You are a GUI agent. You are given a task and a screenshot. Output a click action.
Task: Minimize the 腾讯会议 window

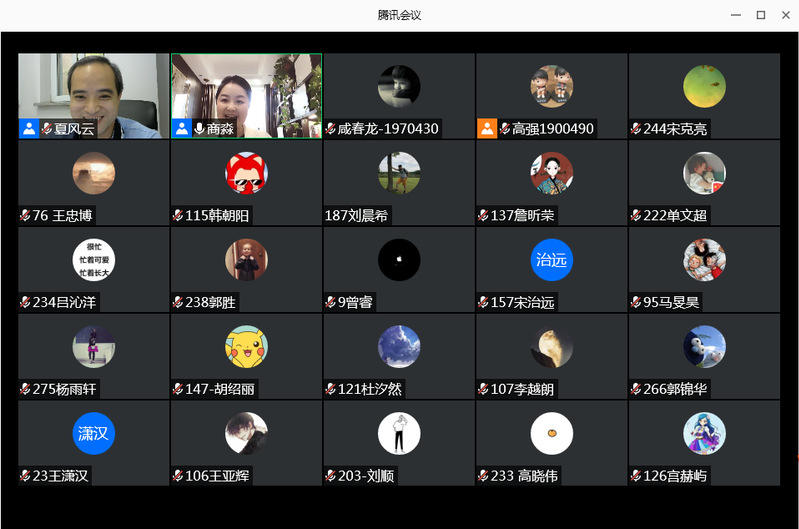736,15
